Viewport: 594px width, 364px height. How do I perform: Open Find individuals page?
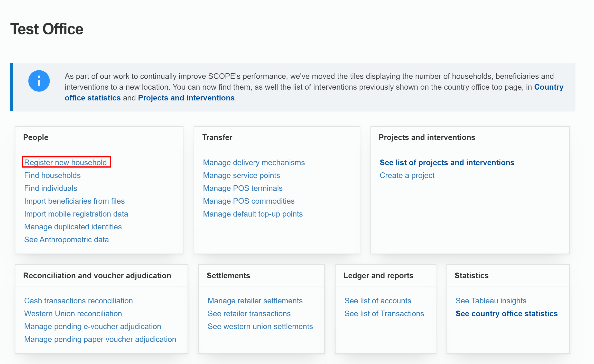pyautogui.click(x=51, y=188)
